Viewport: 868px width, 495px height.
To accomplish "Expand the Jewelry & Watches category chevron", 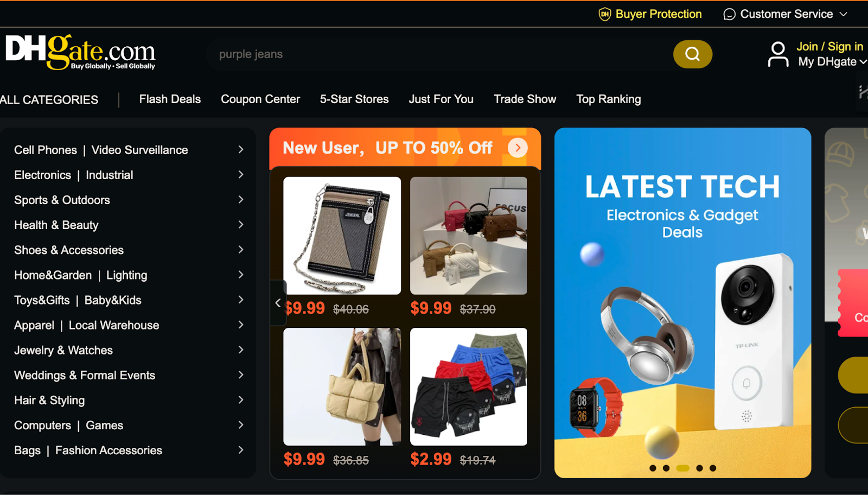I will coord(241,350).
